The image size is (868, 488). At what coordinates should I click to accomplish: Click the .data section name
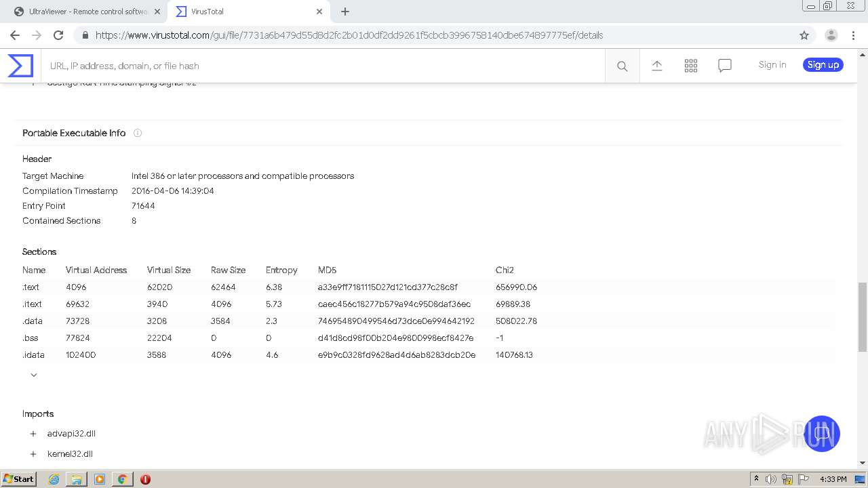[33, 321]
